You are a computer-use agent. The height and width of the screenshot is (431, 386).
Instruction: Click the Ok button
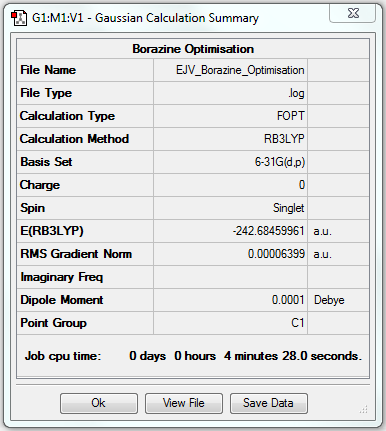point(99,403)
